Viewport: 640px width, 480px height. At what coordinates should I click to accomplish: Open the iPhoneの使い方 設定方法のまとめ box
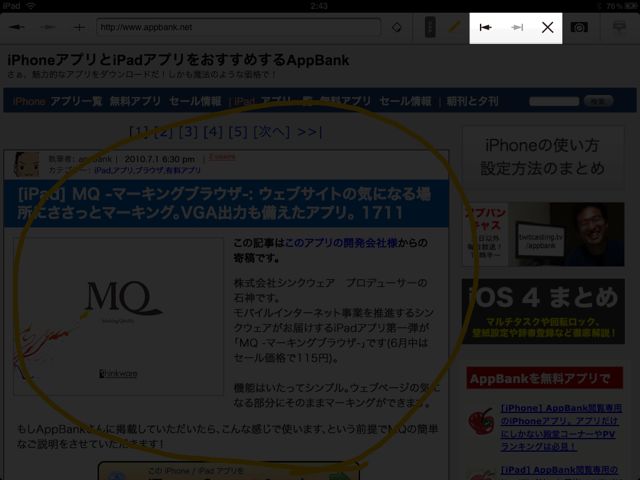[543, 157]
